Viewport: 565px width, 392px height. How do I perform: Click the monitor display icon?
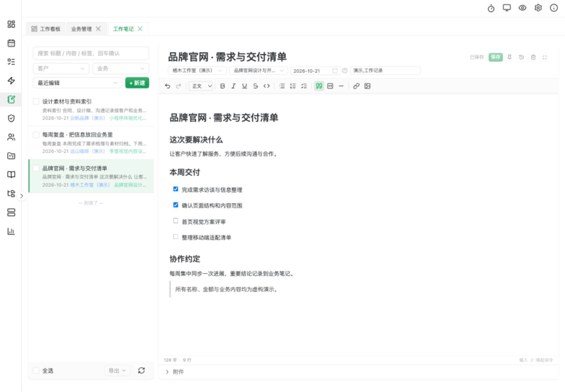coord(507,8)
